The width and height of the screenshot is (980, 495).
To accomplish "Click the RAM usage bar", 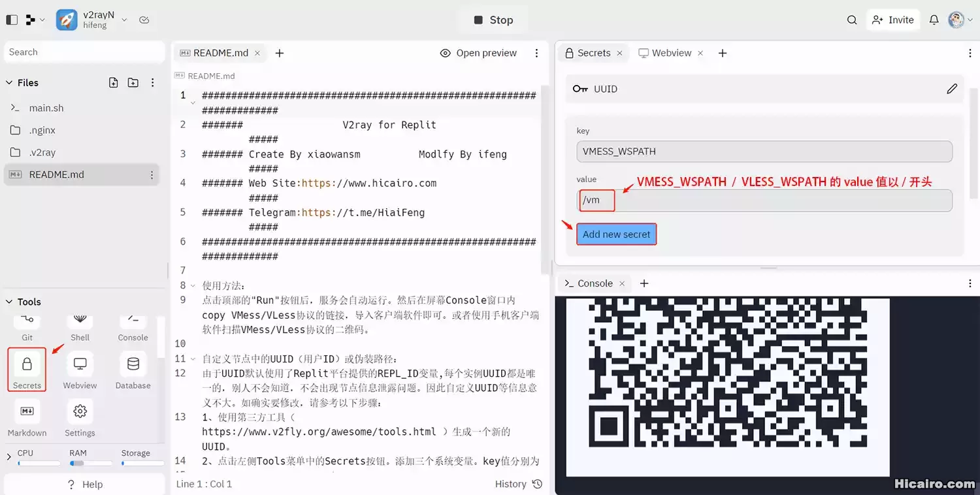I will [x=91, y=464].
